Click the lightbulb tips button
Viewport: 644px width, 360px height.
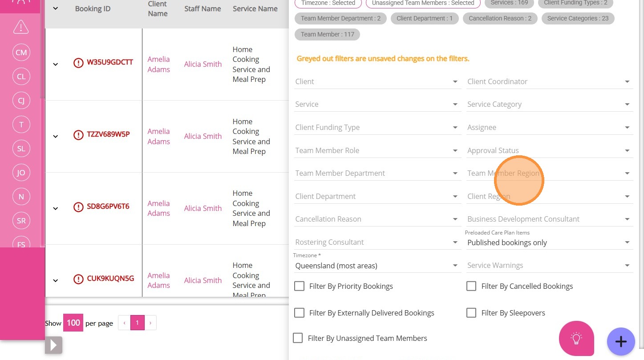tap(576, 339)
